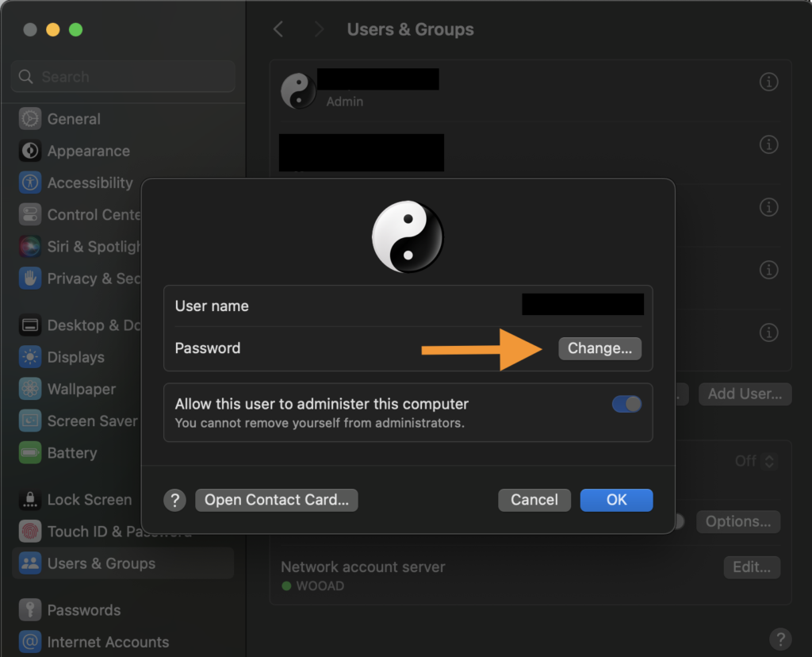Image resolution: width=812 pixels, height=657 pixels.
Task: Open Battery settings icon
Action: [x=30, y=453]
